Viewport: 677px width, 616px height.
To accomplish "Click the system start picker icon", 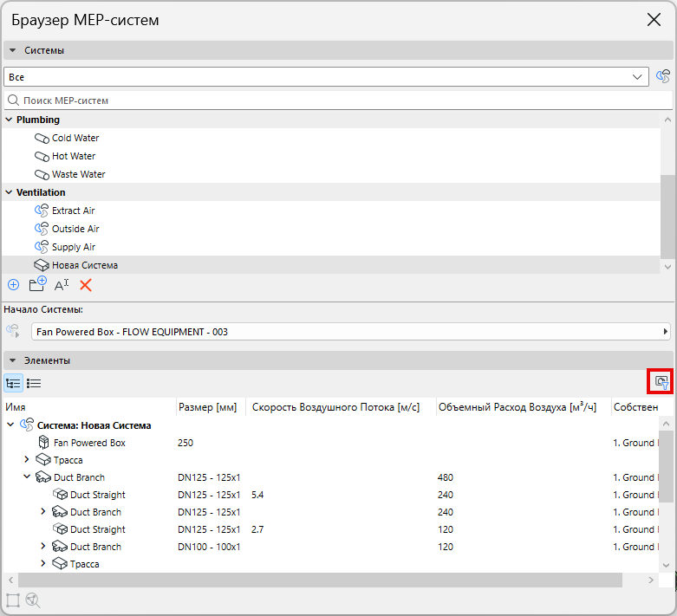I will (13, 331).
